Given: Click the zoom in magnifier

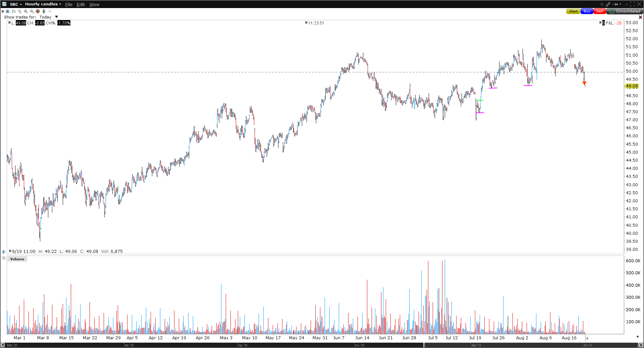Looking at the screenshot, I should pyautogui.click(x=25, y=11).
